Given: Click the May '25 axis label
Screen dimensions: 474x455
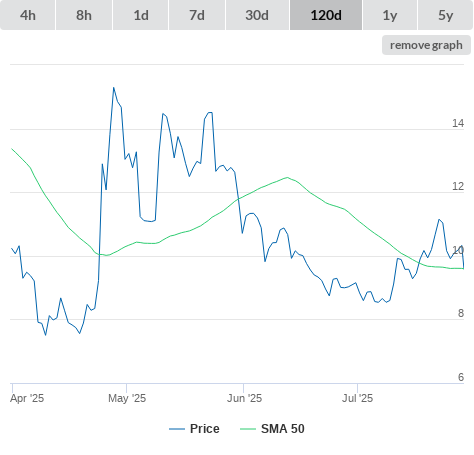Looking at the screenshot, I should 127,398.
